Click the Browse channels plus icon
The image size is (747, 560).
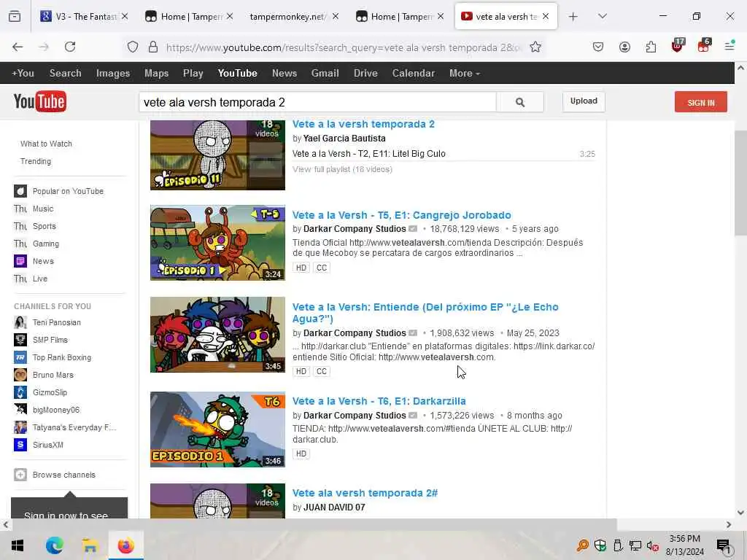pos(20,475)
